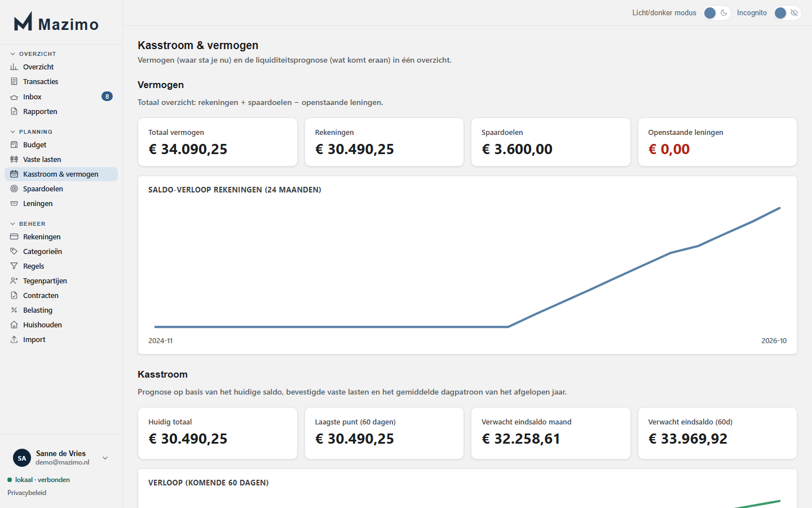Click the 2024-11 chart axis label
The image size is (812, 508).
tap(161, 341)
